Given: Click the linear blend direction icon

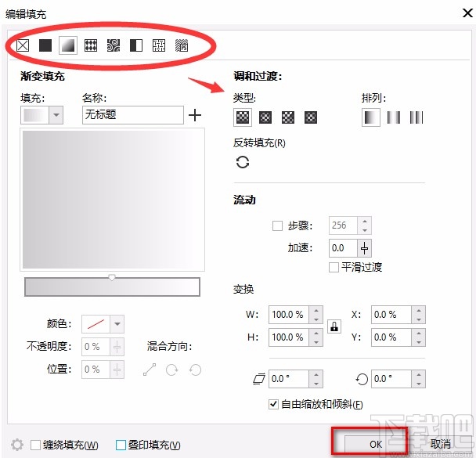Looking at the screenshot, I should tap(150, 370).
